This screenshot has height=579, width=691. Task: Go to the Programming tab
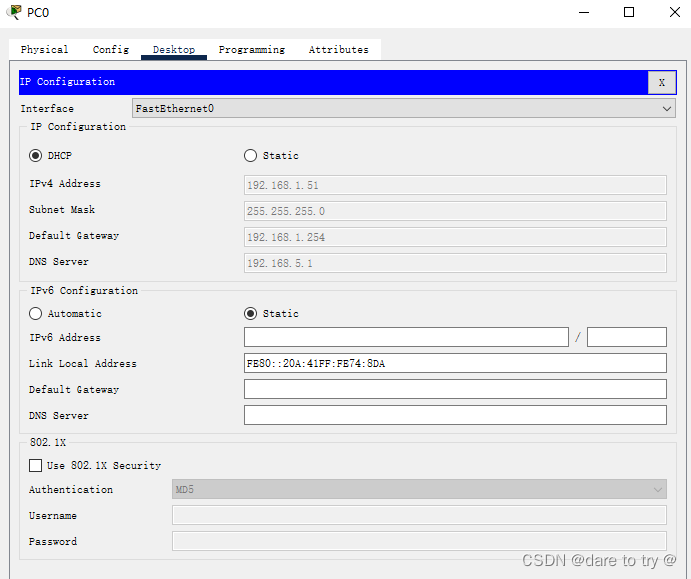click(x=252, y=49)
